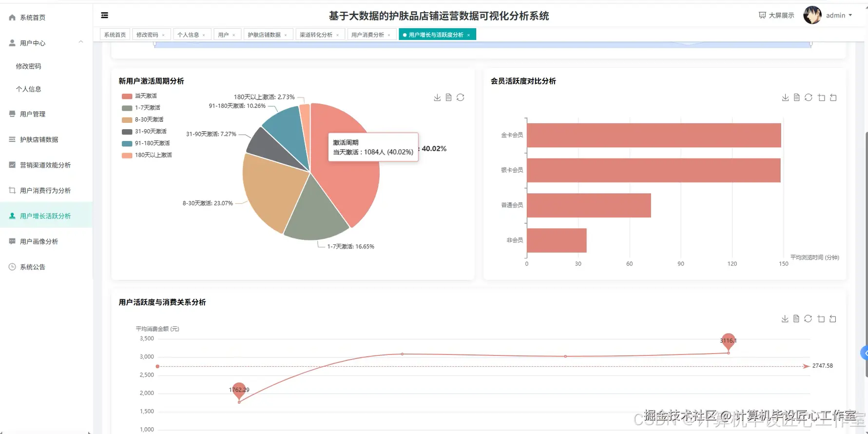Image resolution: width=868 pixels, height=434 pixels.
Task: Toggle 当天激活 legend in pie chart
Action: coord(139,96)
